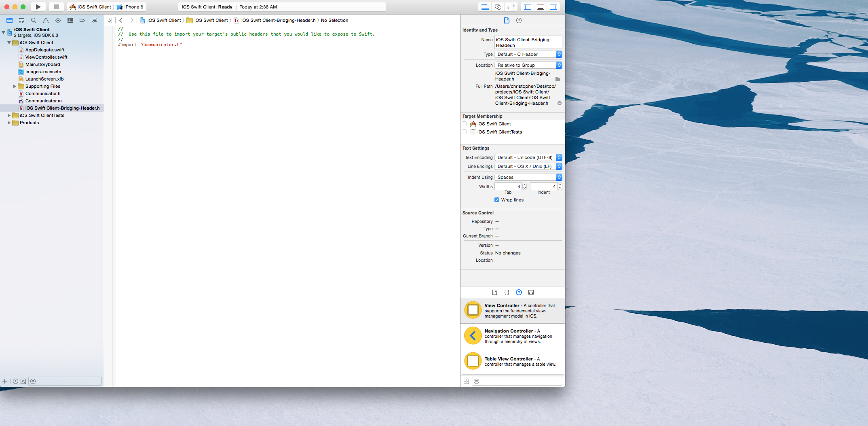The image size is (868, 426).
Task: Show the Report navigator
Action: click(94, 20)
